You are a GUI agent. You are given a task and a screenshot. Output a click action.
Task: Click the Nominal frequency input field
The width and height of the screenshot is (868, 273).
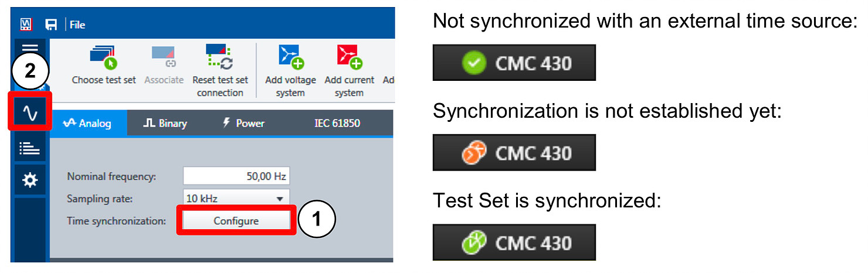pos(236,176)
